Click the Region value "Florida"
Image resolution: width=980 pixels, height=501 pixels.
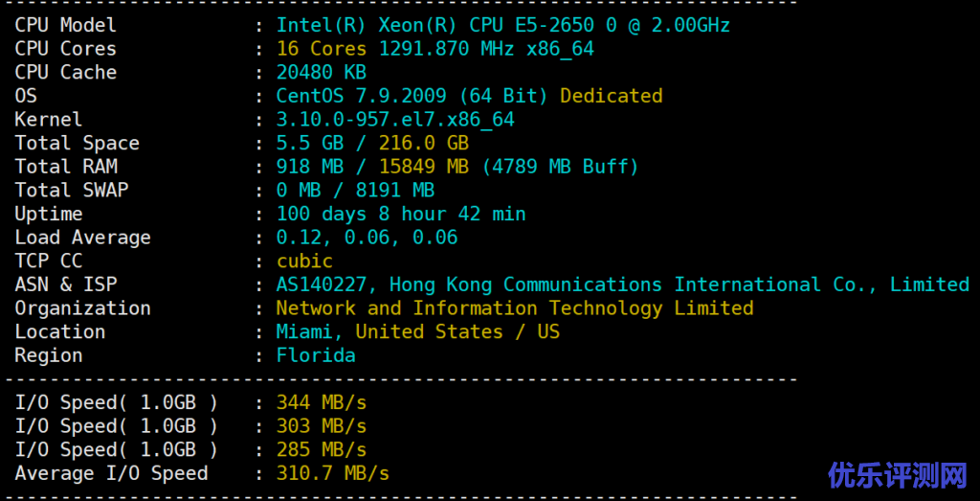(316, 355)
